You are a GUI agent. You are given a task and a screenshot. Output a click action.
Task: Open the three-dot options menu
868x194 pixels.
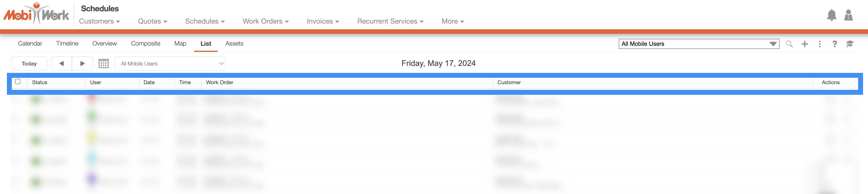tap(820, 44)
